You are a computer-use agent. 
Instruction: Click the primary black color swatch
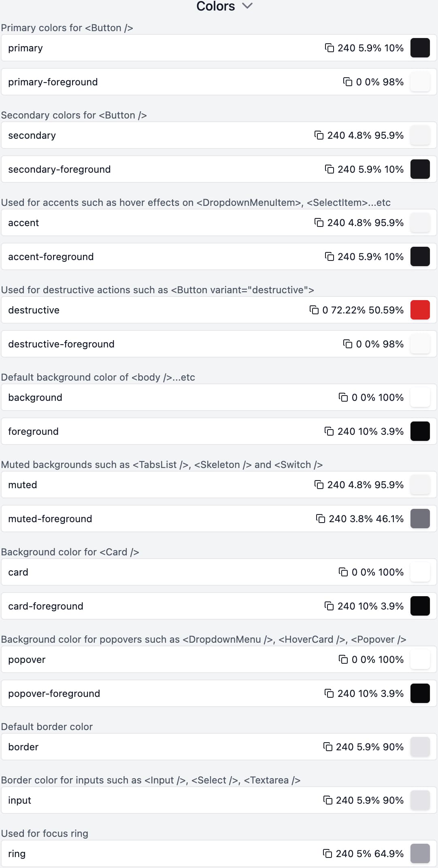tap(420, 48)
